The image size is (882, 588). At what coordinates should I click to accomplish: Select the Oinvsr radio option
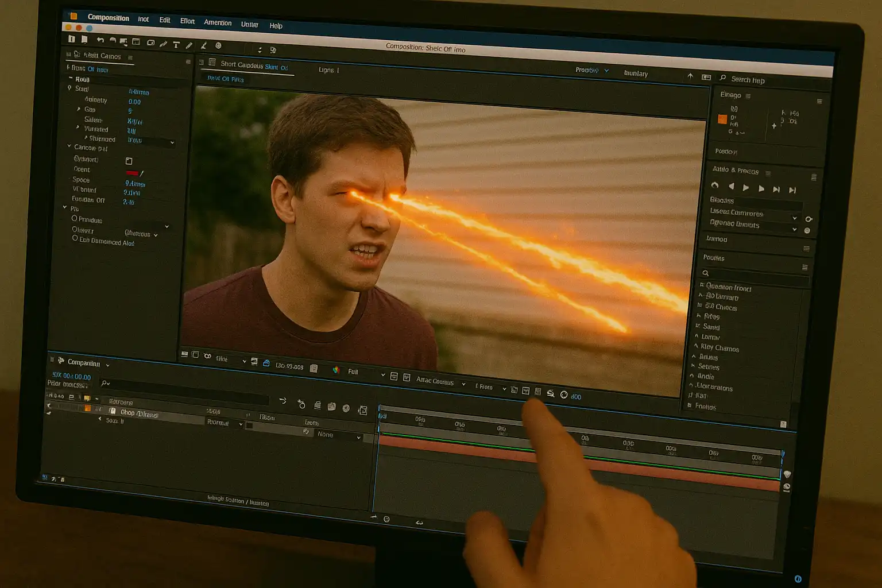[75, 229]
